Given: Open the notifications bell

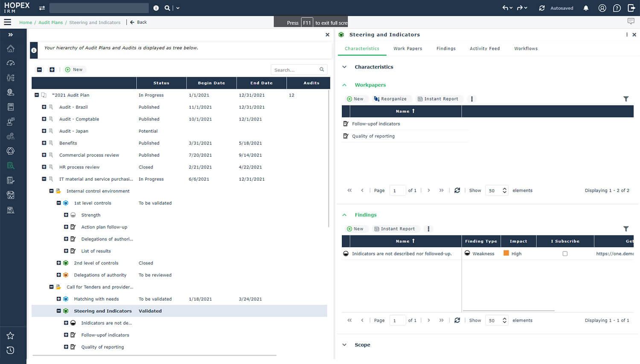Looking at the screenshot, I should click(x=586, y=8).
